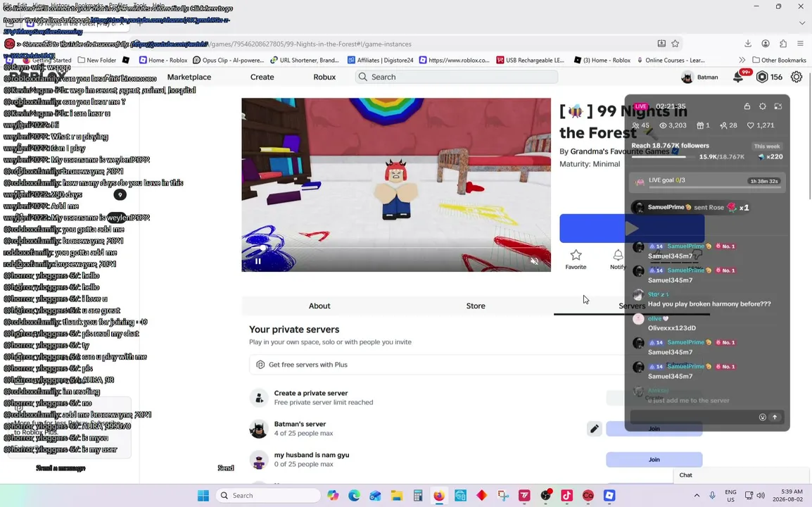Open the This week dropdown in LIVE overlay
Image resolution: width=812 pixels, height=507 pixels.
pyautogui.click(x=767, y=146)
